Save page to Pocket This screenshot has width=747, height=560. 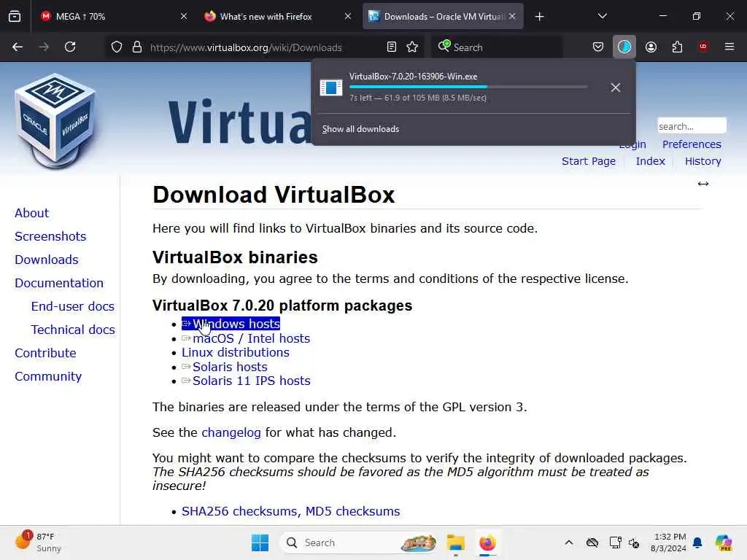point(598,47)
